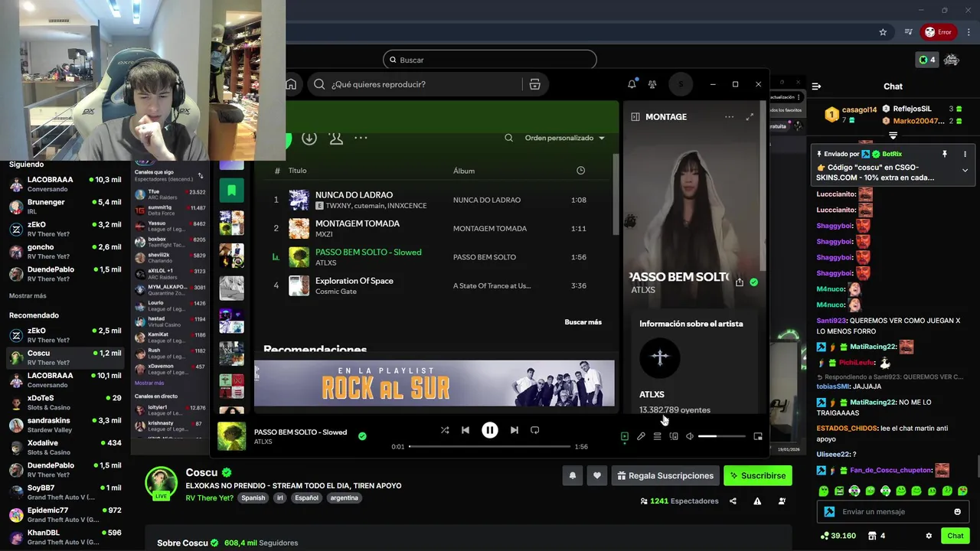Select the Español tag

[306, 498]
